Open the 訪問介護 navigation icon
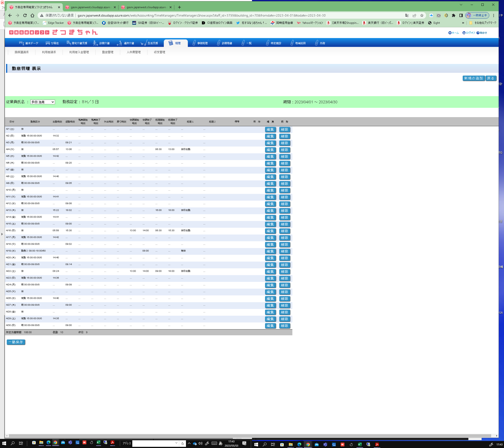504x448 pixels. coord(95,43)
